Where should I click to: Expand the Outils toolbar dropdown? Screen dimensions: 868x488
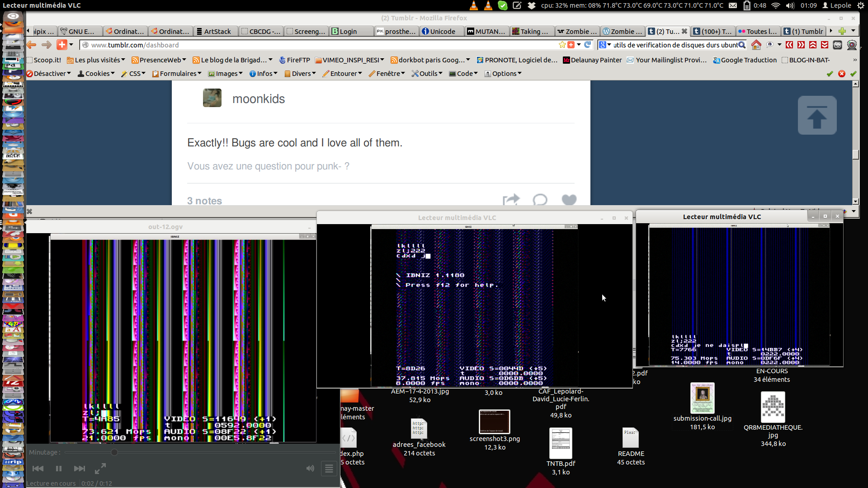point(427,74)
